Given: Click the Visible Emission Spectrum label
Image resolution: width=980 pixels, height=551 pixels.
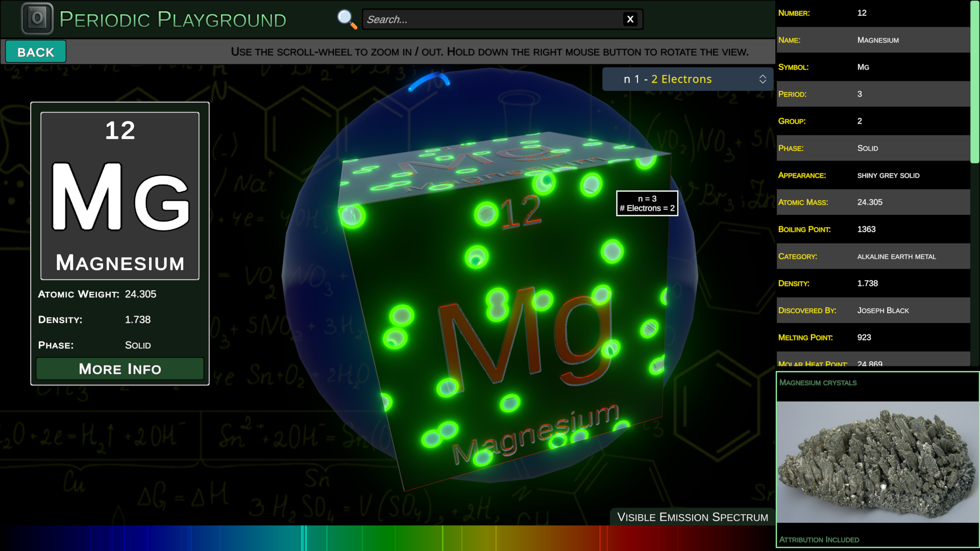Looking at the screenshot, I should [x=693, y=517].
